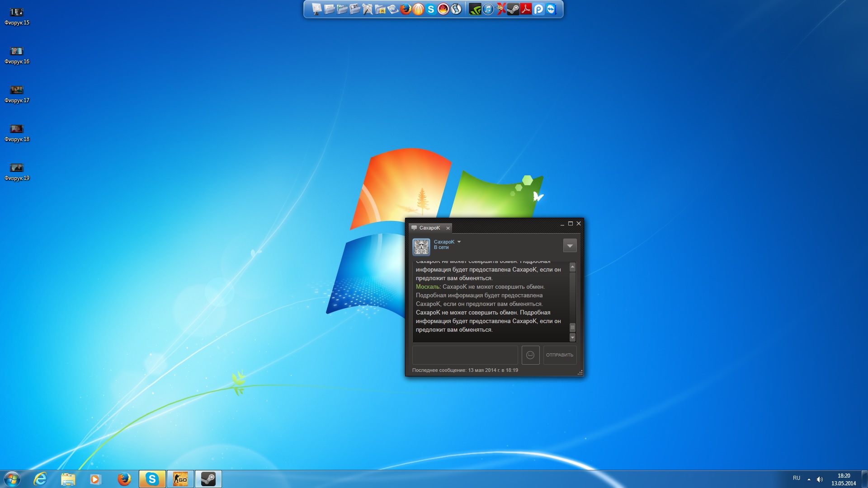This screenshot has height=488, width=868.
Task: Click the taskbar clock showing 18:20
Action: coord(844,479)
